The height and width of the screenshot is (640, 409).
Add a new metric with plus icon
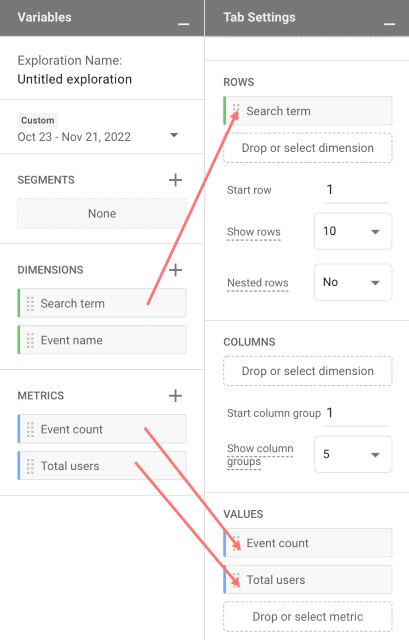176,396
